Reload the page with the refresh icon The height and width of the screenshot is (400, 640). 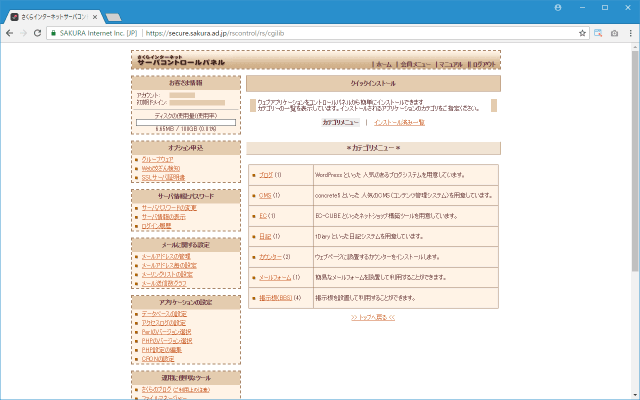(x=37, y=33)
